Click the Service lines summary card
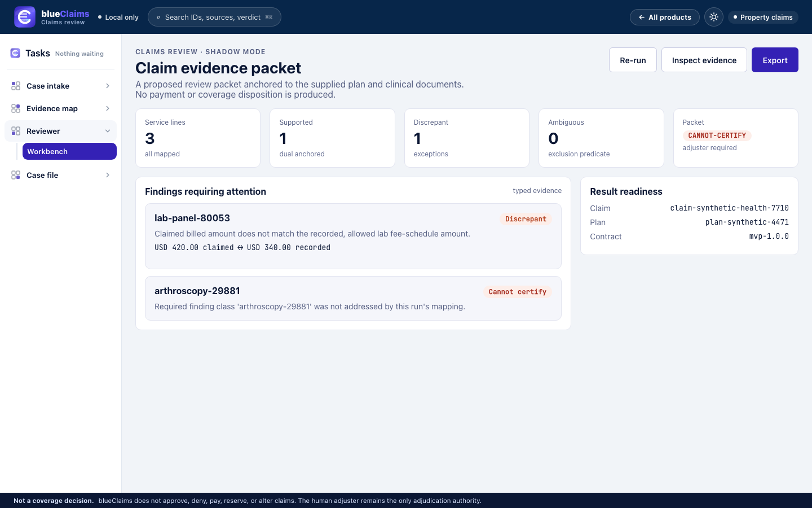Screen dimensions: 812x508 (x=198, y=138)
